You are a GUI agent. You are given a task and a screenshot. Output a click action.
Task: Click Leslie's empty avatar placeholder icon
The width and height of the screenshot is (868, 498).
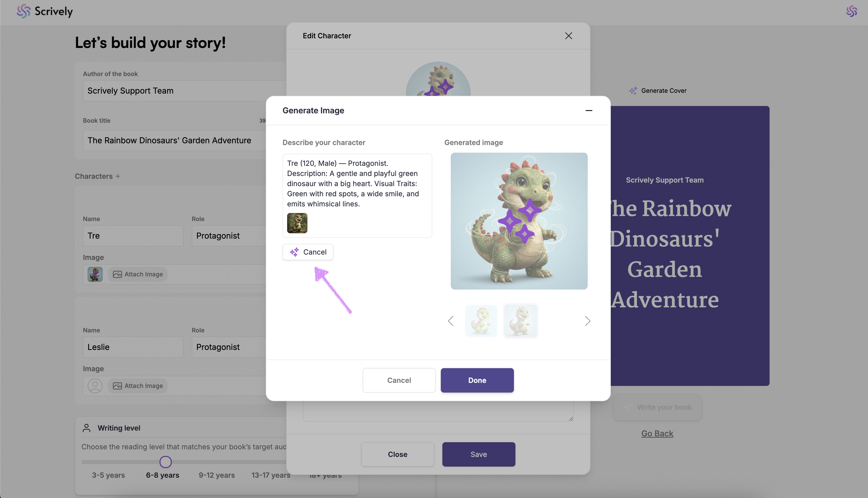[95, 386]
